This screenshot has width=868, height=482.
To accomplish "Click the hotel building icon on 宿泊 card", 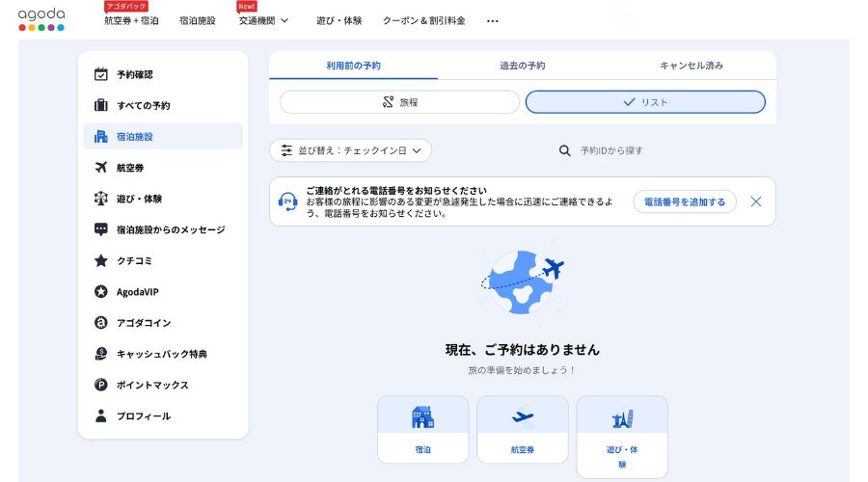I will click(x=423, y=416).
